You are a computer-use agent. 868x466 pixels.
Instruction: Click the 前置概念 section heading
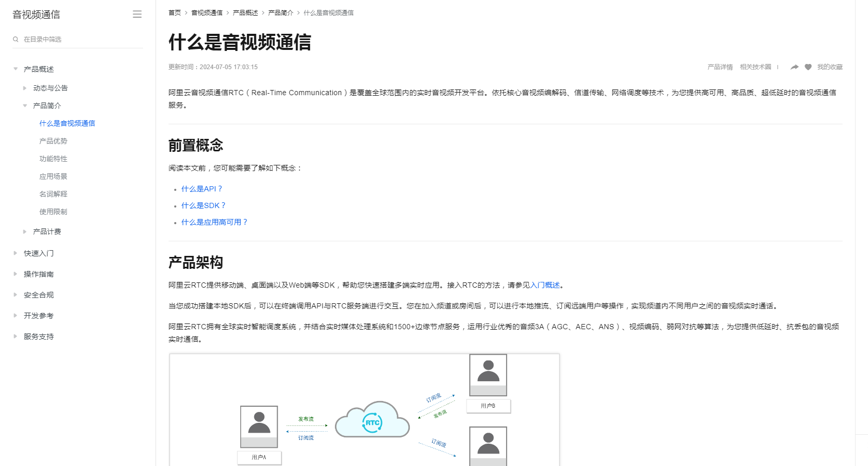(x=196, y=146)
